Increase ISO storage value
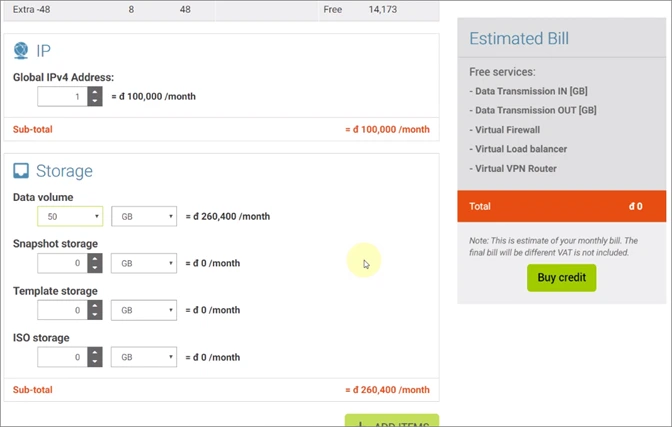This screenshot has width=672, height=427. [x=95, y=352]
